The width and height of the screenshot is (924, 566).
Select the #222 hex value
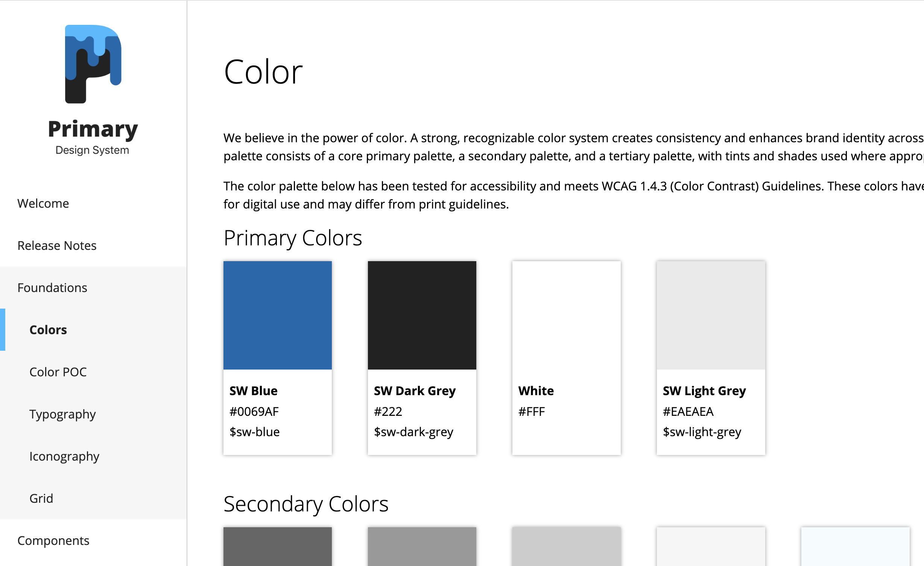coord(388,411)
